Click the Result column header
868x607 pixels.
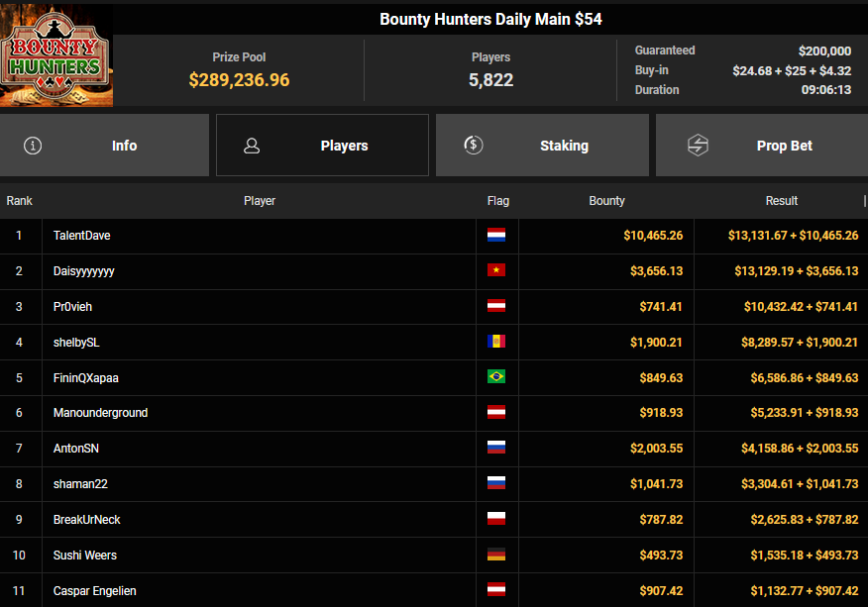pos(781,201)
